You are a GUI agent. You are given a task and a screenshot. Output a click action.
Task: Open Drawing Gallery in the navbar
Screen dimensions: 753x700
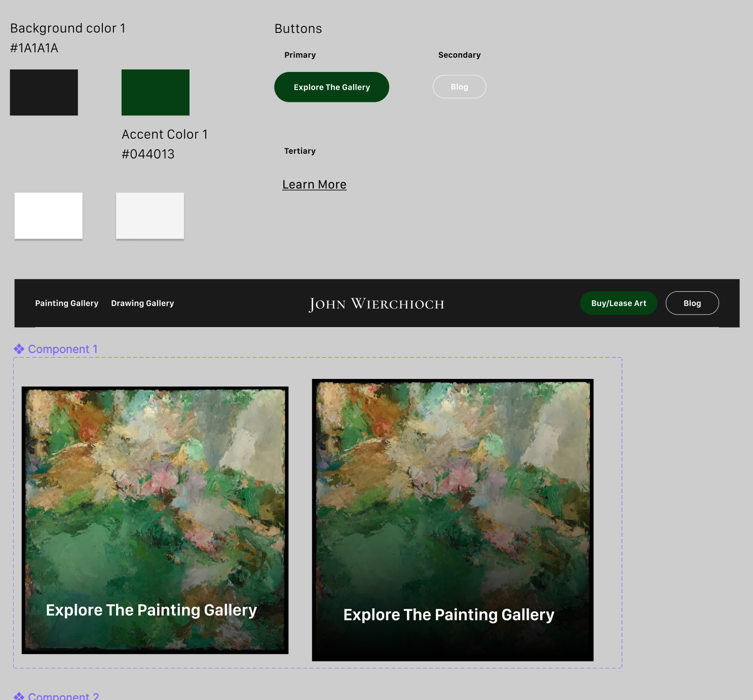[142, 303]
